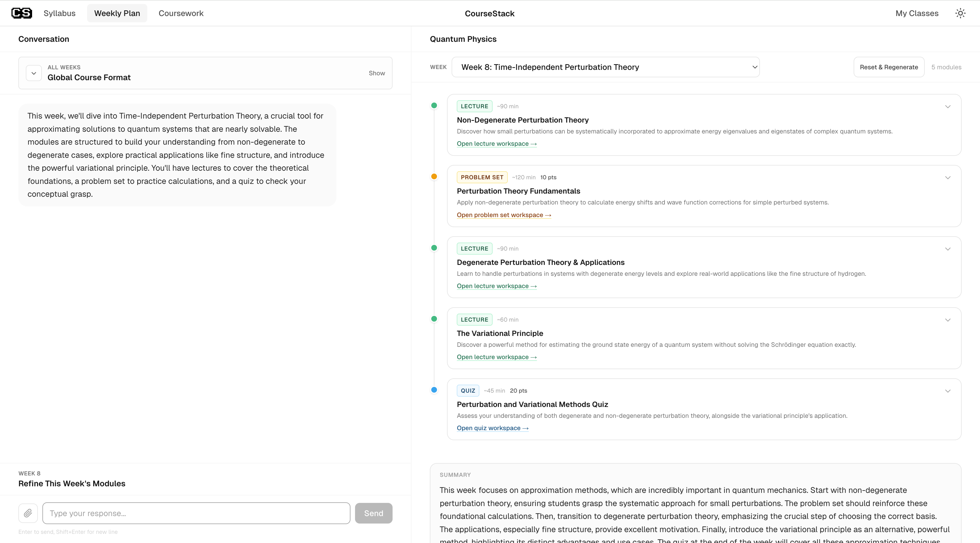The width and height of the screenshot is (980, 543).
Task: Show the Global Course Format section
Action: pyautogui.click(x=377, y=73)
